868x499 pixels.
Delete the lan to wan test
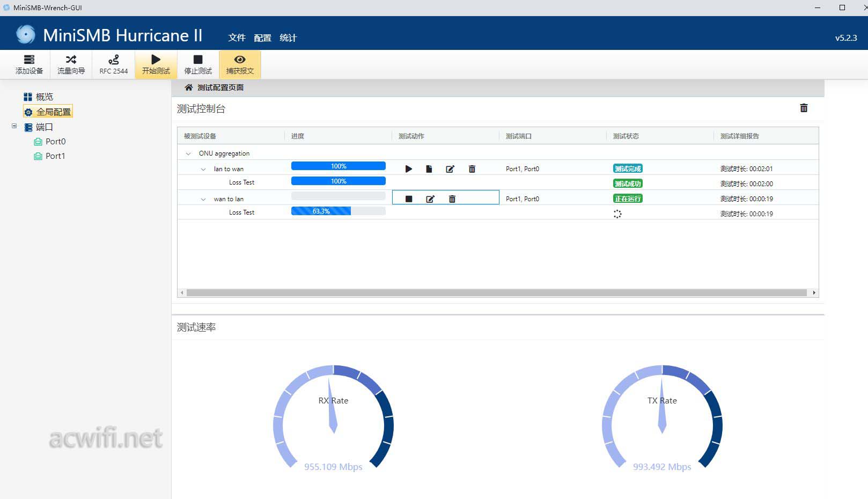pos(472,169)
